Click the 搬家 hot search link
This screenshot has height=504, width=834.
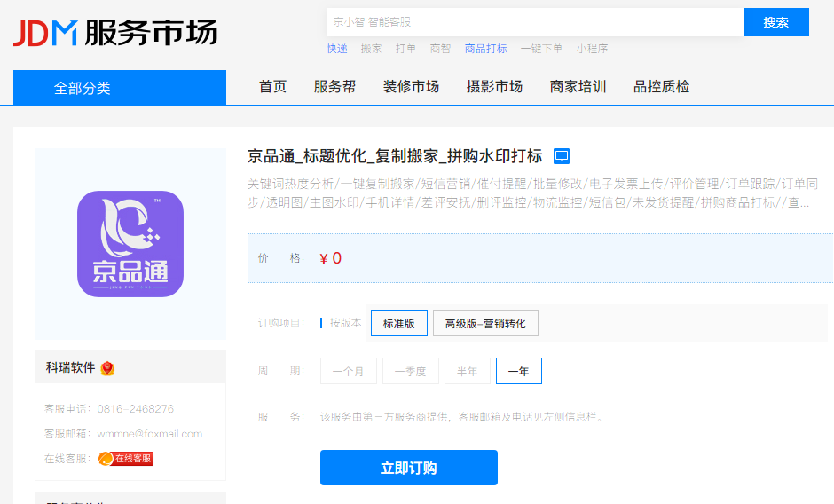371,49
